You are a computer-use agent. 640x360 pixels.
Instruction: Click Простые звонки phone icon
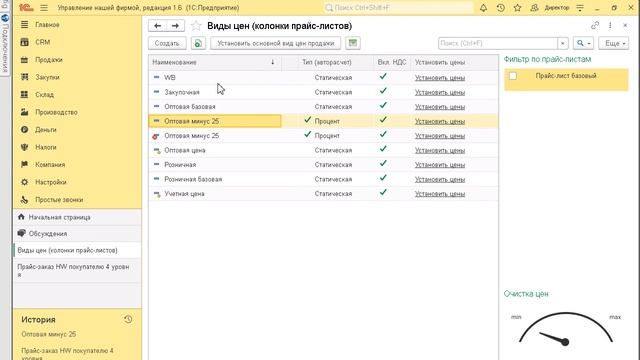[24, 200]
